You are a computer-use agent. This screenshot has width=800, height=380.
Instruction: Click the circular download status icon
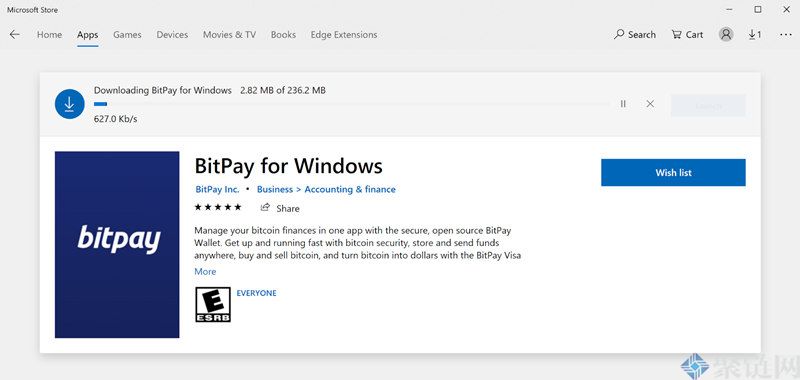(69, 104)
